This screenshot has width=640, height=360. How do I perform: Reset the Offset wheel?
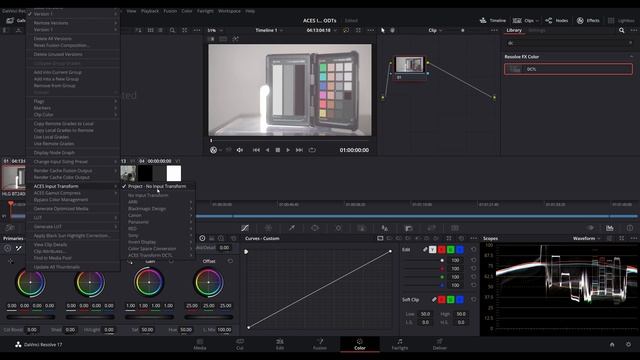point(230,261)
